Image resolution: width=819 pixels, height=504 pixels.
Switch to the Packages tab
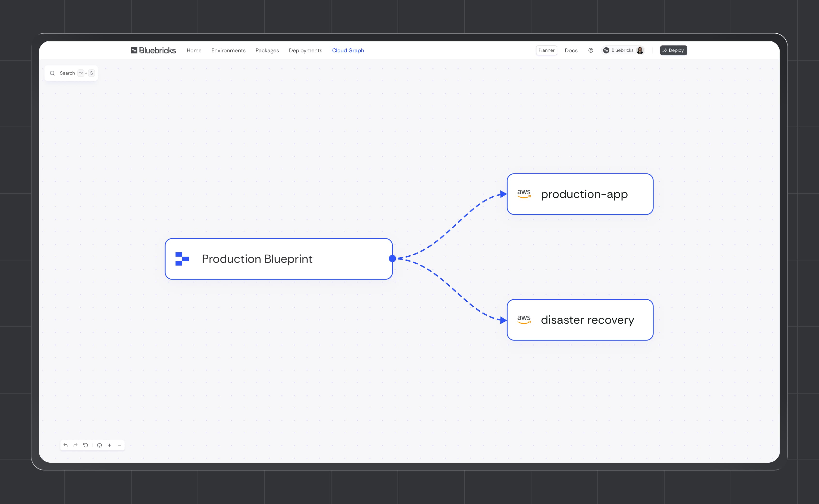(267, 50)
